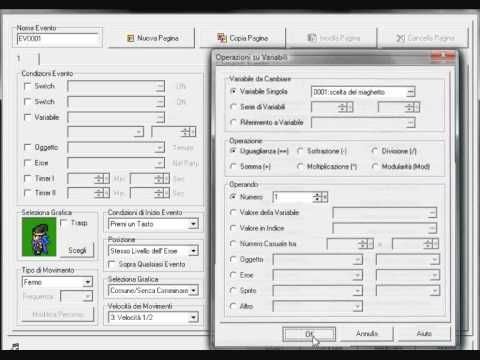The width and height of the screenshot is (480, 360).
Task: Select Riferimento a Variabile radio button
Action: click(x=233, y=122)
